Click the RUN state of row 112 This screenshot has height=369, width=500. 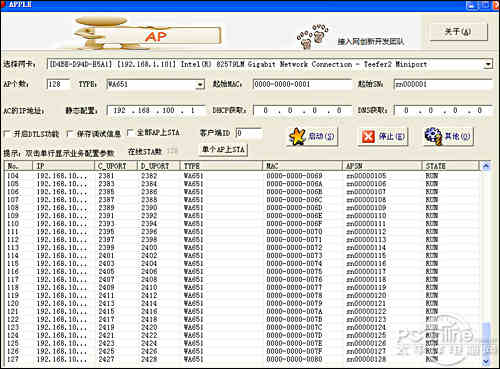tap(432, 240)
